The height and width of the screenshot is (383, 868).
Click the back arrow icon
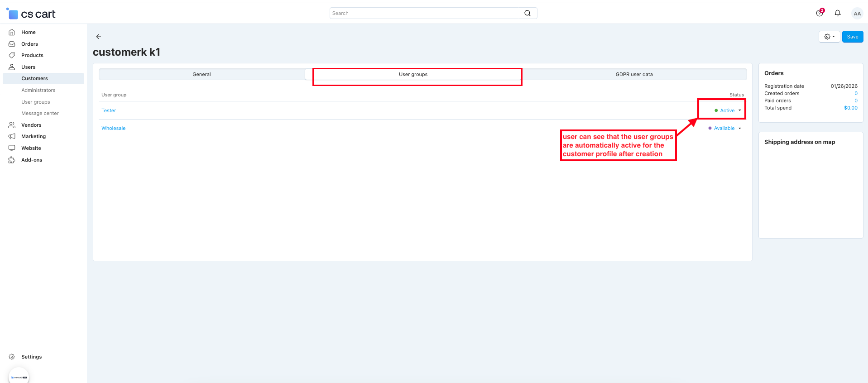pyautogui.click(x=99, y=37)
